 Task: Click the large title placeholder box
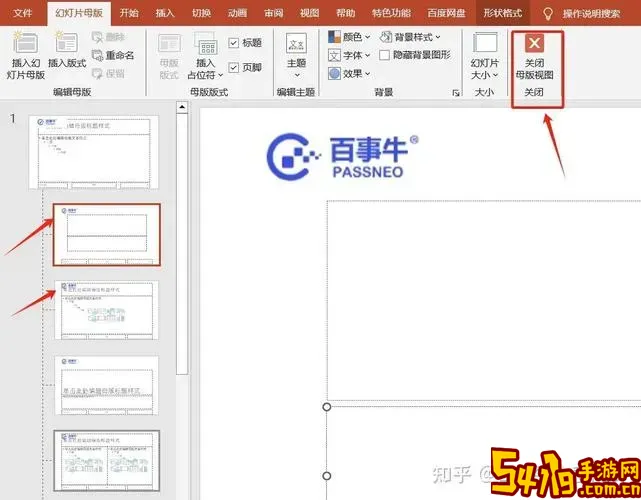pyautogui.click(x=484, y=300)
